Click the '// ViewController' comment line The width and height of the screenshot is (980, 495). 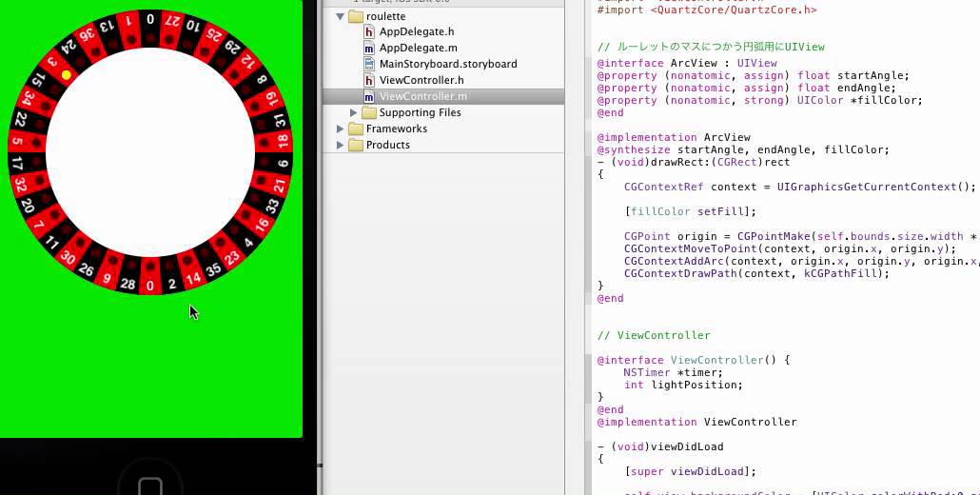[x=654, y=336]
